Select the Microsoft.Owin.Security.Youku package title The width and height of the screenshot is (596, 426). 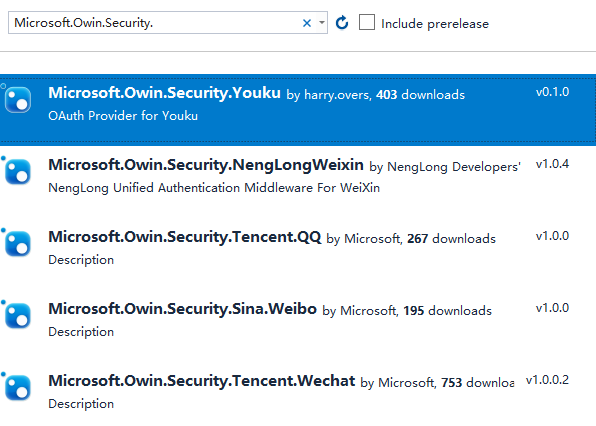coord(164,93)
